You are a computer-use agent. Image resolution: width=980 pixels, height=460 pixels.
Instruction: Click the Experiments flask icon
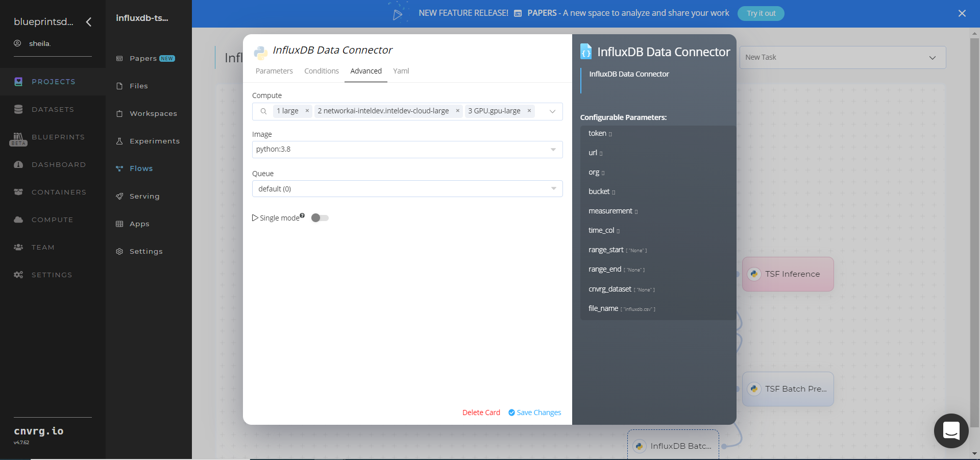(119, 141)
